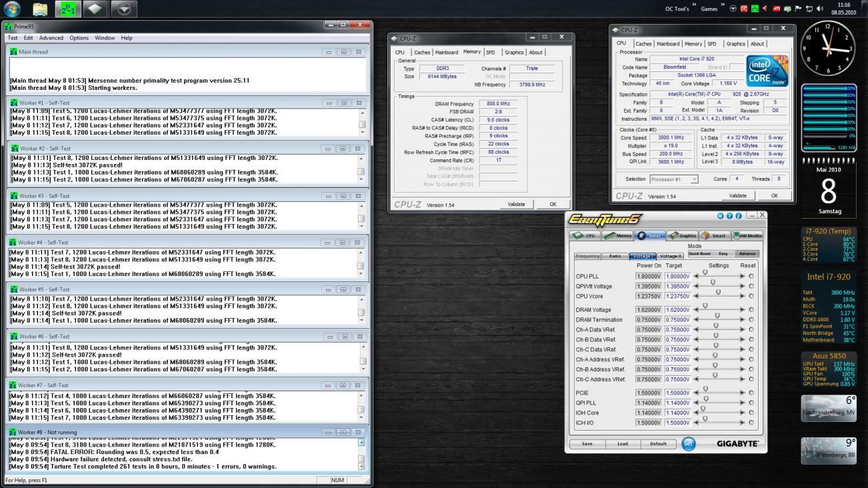Select the IOH Core reset radio button
This screenshot has width=868, height=488.
pyautogui.click(x=751, y=413)
